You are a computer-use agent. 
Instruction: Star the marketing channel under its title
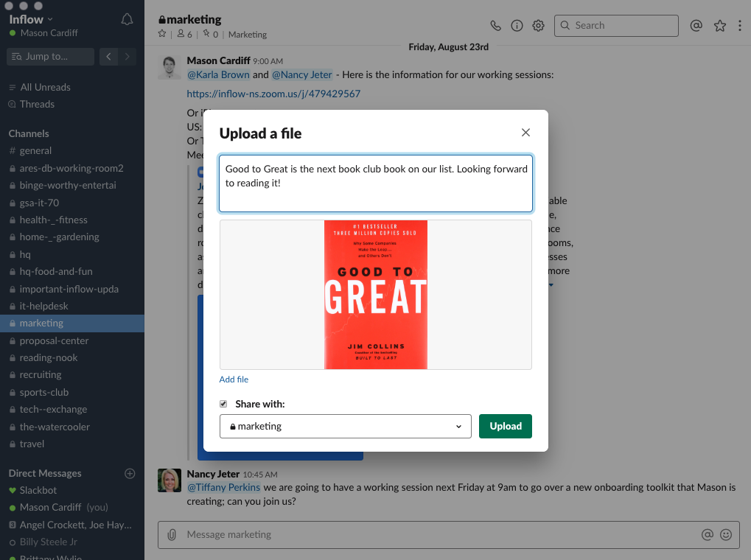tap(162, 34)
